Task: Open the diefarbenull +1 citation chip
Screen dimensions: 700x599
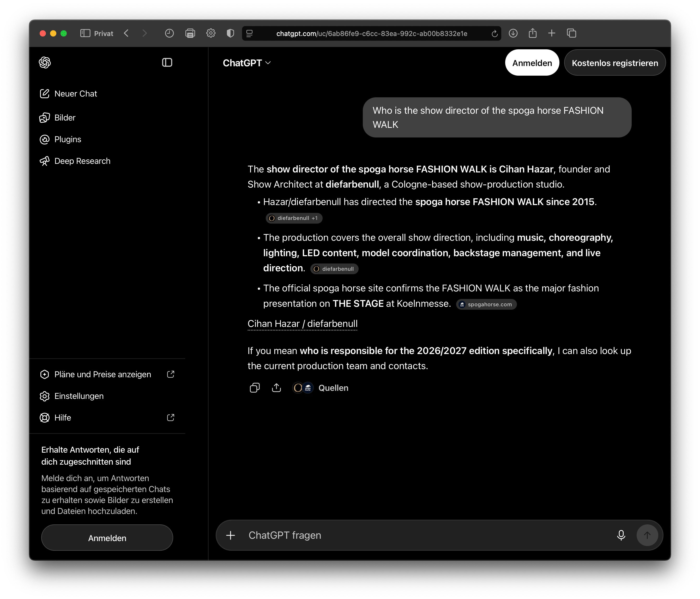Action: (294, 218)
